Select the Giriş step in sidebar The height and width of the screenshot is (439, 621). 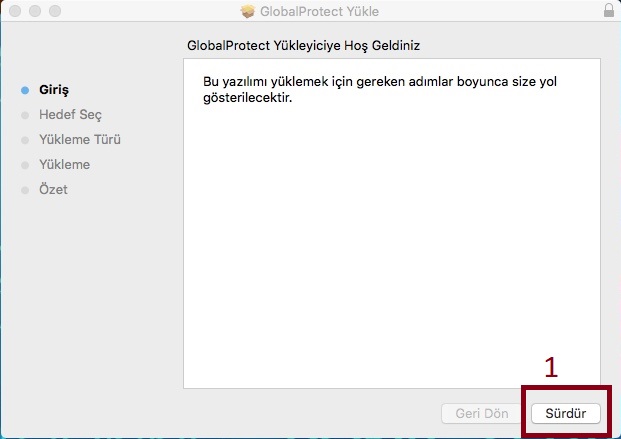click(x=53, y=90)
